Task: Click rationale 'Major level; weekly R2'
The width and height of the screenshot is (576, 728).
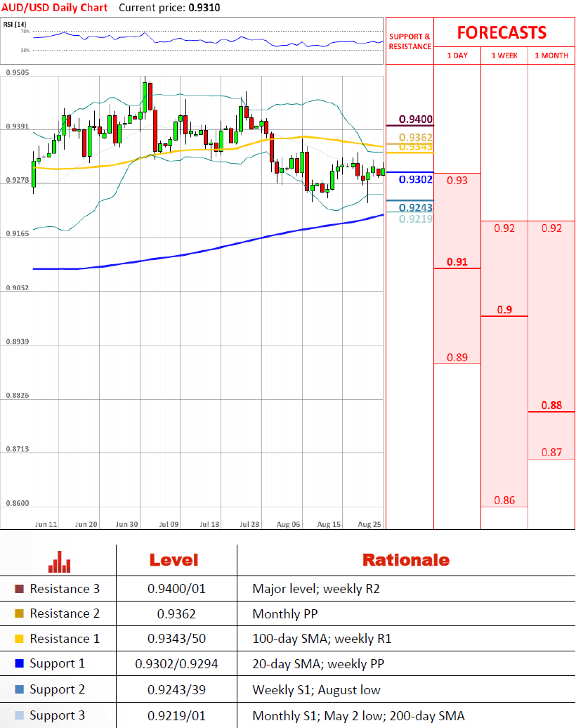Action: (316, 589)
